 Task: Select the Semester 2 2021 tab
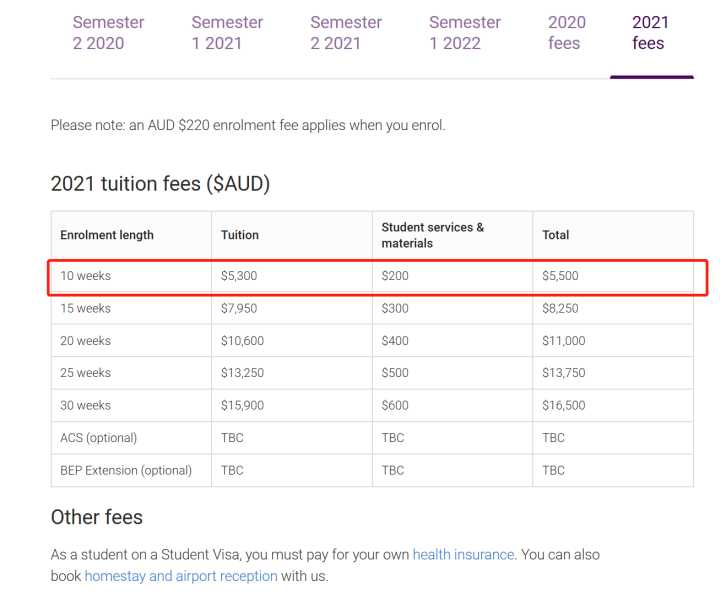point(346,33)
